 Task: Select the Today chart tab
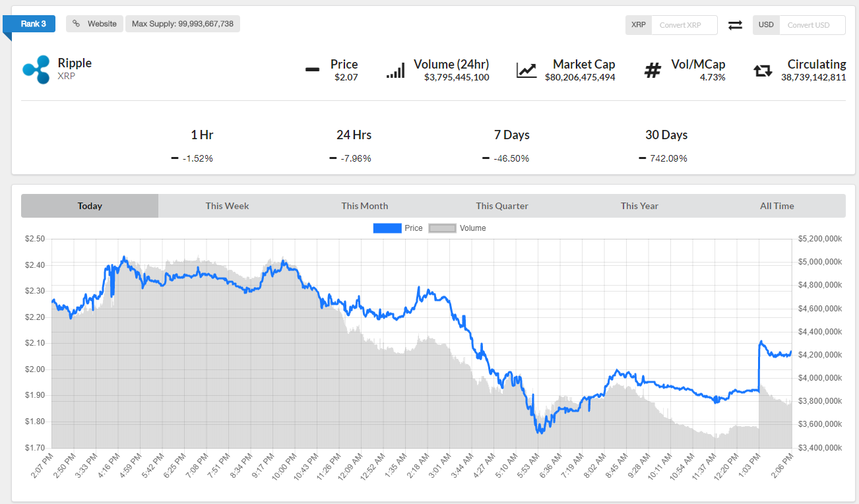pyautogui.click(x=90, y=206)
